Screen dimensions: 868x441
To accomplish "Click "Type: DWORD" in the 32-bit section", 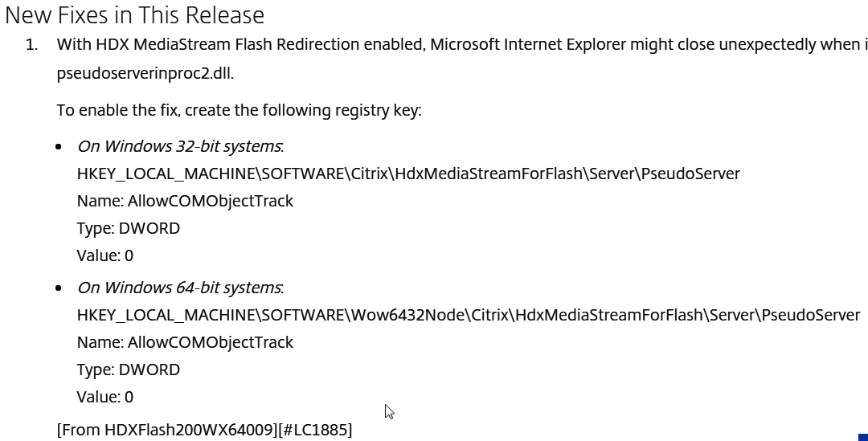I will 129,228.
